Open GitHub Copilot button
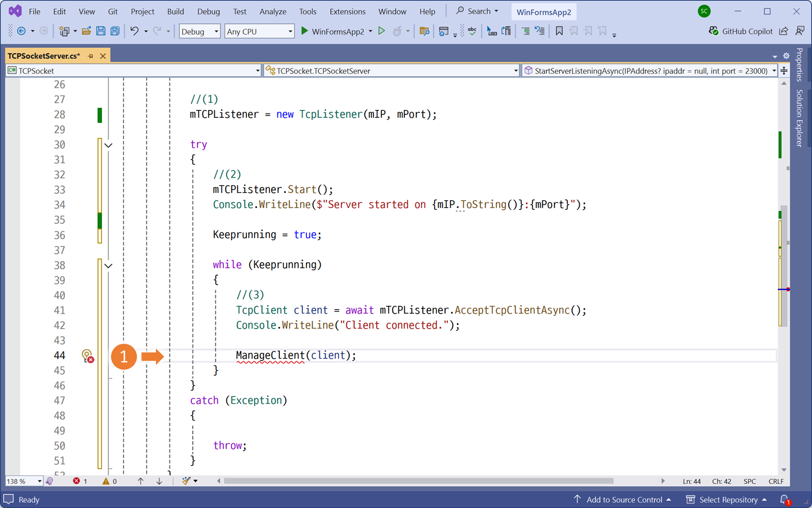812x508 pixels. (741, 31)
